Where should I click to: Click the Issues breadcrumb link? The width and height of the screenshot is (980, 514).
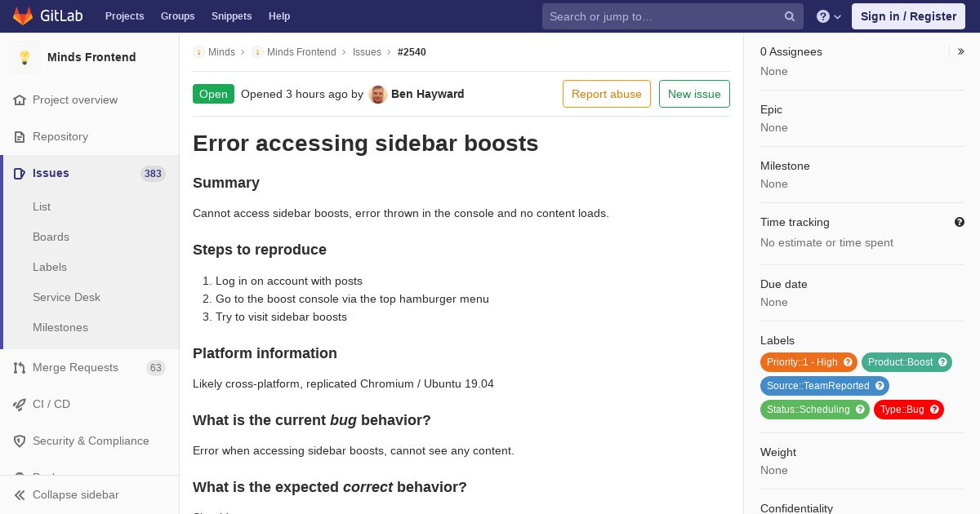[367, 52]
